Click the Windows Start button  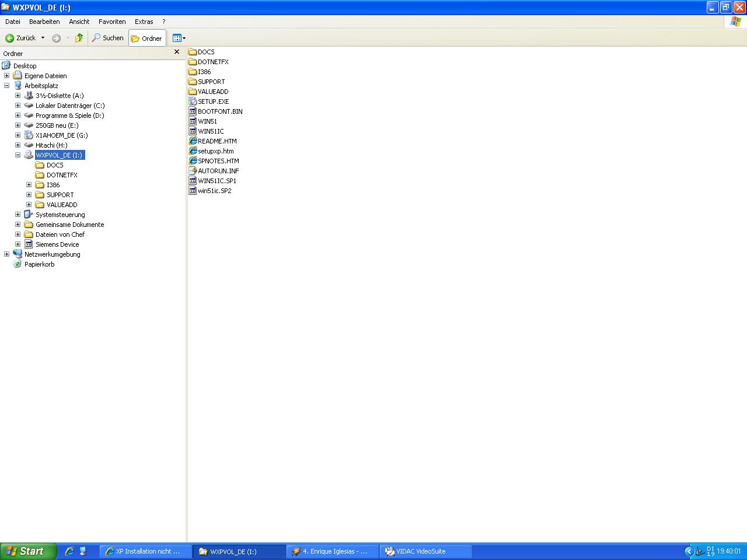click(28, 551)
